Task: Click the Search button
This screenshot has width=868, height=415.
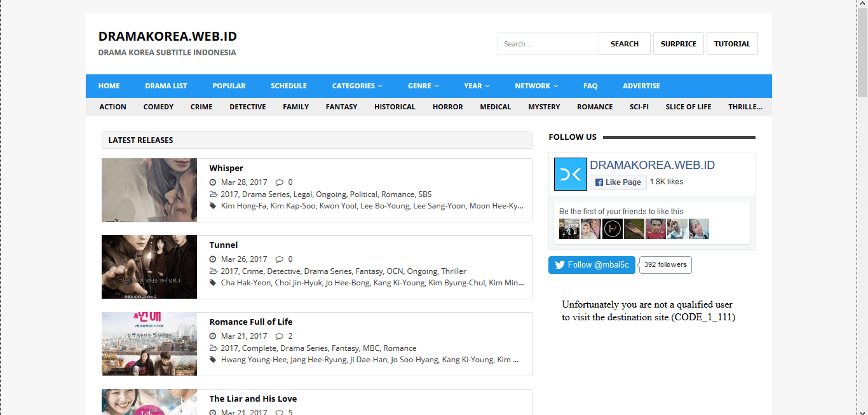Action: (625, 44)
